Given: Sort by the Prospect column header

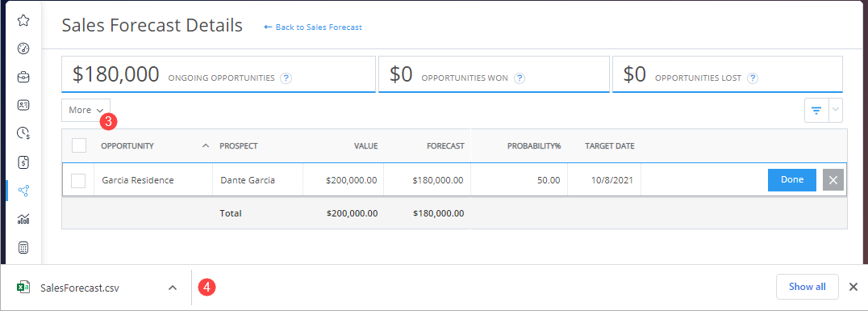Looking at the screenshot, I should click(239, 145).
